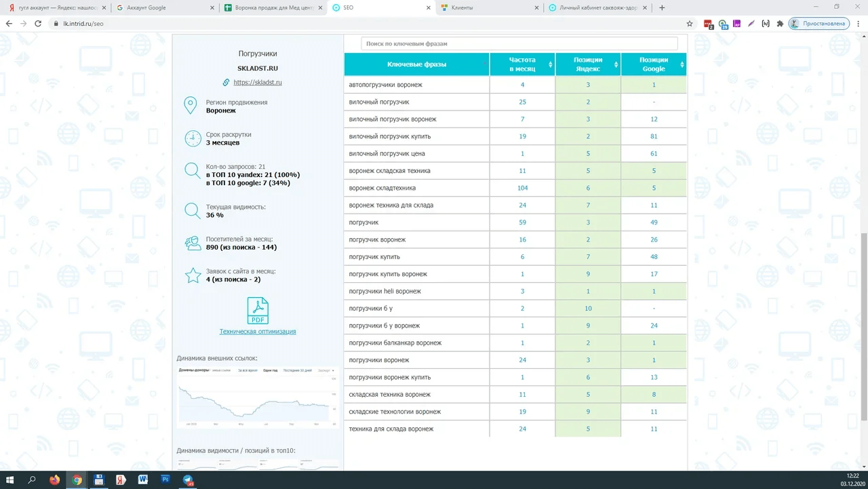This screenshot has width=868, height=489.
Task: Open the Chrome extensions puzzle icon
Action: coord(780,23)
